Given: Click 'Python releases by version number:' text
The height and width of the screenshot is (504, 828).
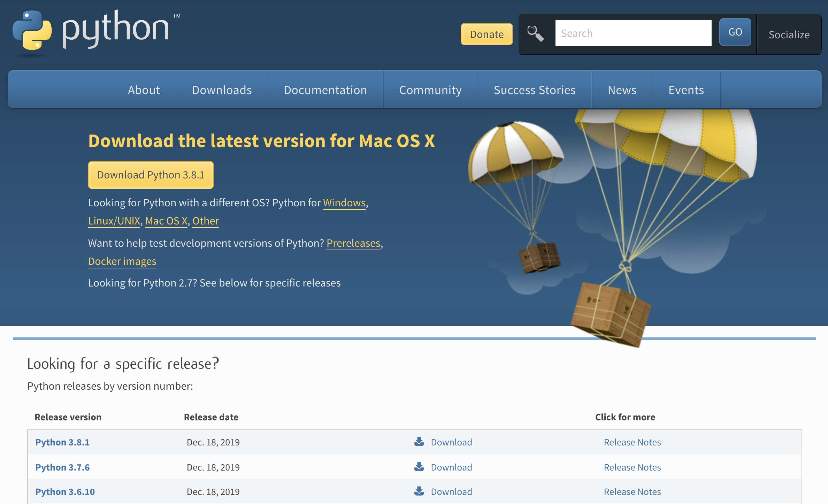Looking at the screenshot, I should (x=110, y=386).
